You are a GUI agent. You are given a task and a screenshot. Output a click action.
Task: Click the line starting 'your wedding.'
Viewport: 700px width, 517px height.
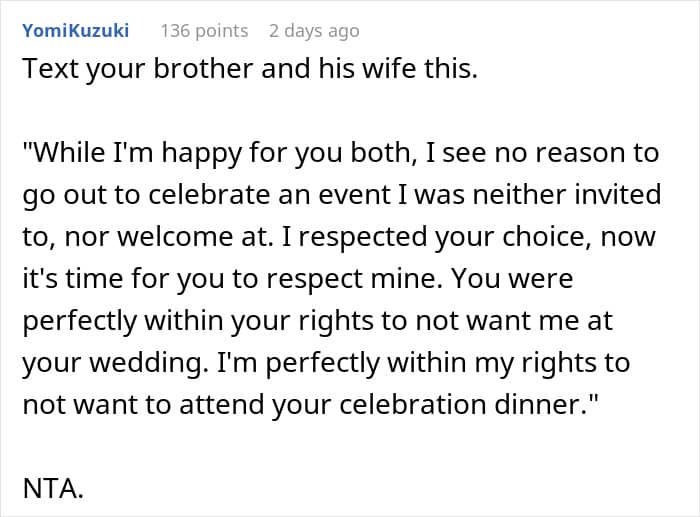[326, 363]
